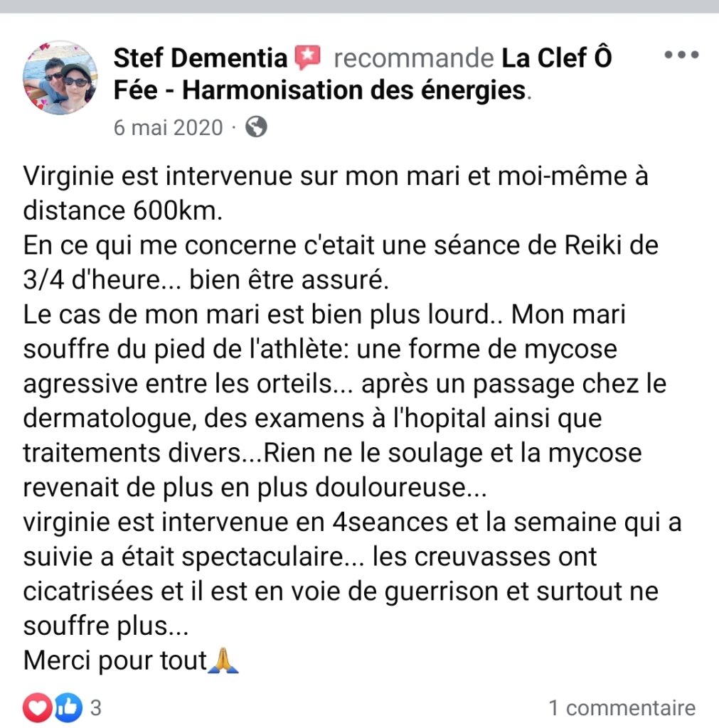
Task: Click the red heart reaction icon
Action: point(38,707)
